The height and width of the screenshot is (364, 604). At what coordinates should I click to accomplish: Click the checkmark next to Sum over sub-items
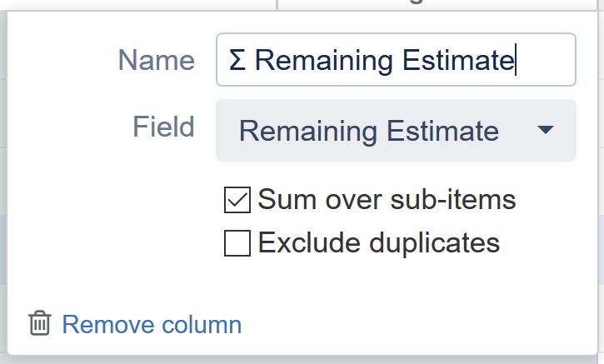coord(237,200)
